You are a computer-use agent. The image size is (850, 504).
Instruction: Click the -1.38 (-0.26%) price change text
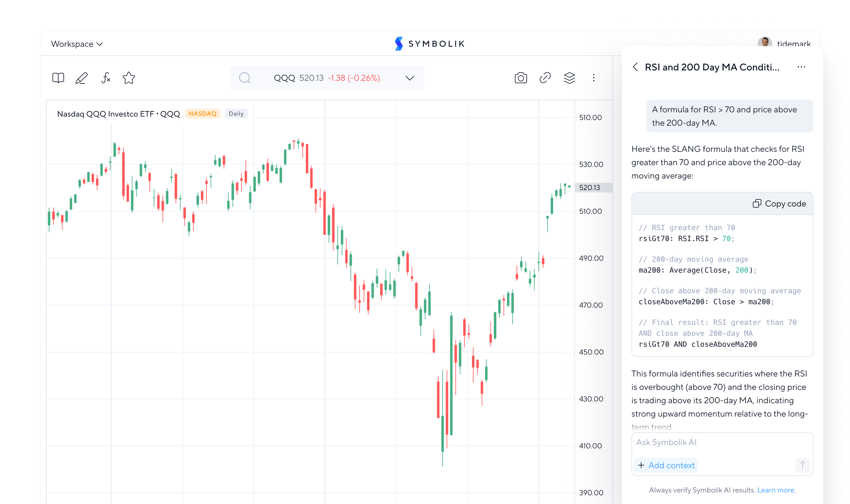click(x=354, y=78)
